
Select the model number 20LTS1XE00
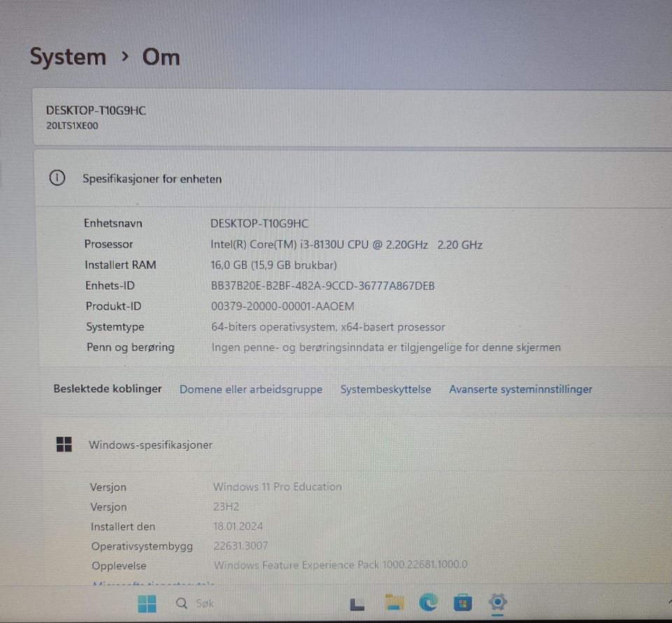(72, 126)
